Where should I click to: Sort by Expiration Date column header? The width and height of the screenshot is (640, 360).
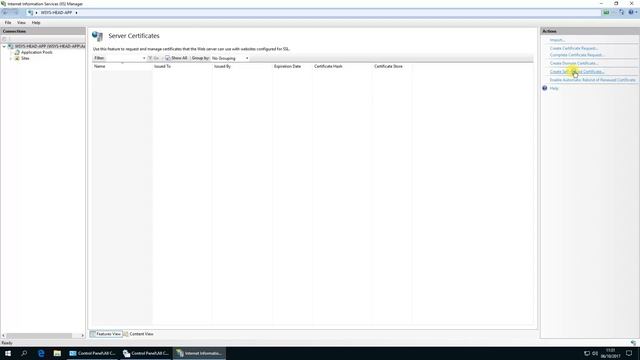292,66
